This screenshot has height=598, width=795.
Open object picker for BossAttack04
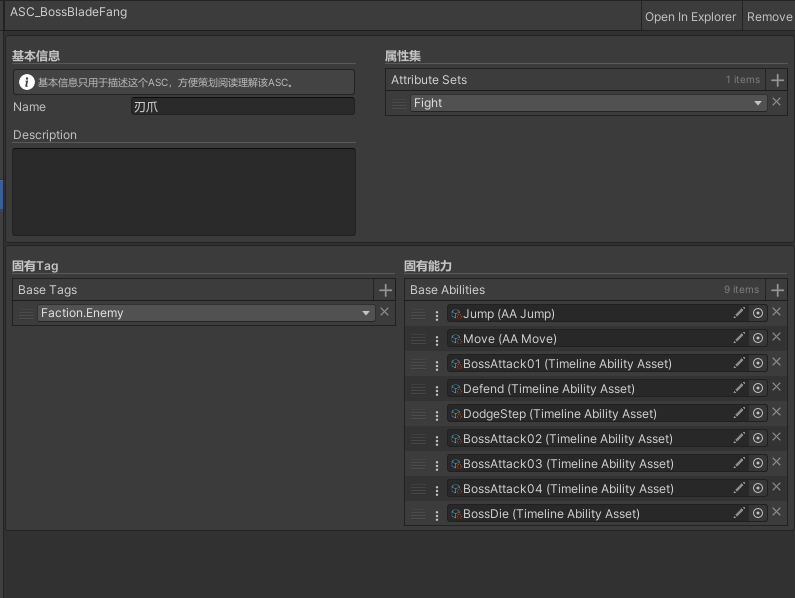click(758, 488)
